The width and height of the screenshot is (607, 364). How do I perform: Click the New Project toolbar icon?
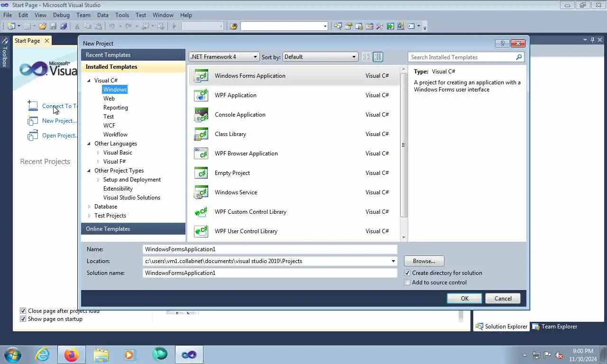(x=11, y=26)
